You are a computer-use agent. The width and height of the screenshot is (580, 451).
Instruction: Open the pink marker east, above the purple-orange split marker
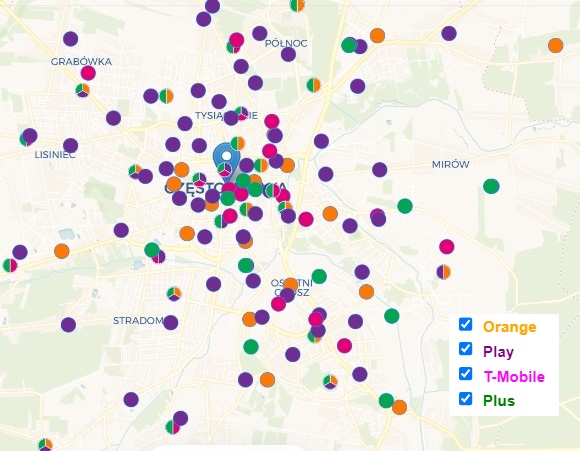446,246
